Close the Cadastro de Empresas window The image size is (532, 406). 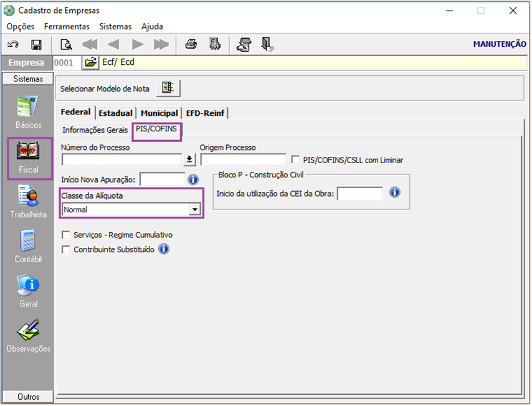point(513,11)
